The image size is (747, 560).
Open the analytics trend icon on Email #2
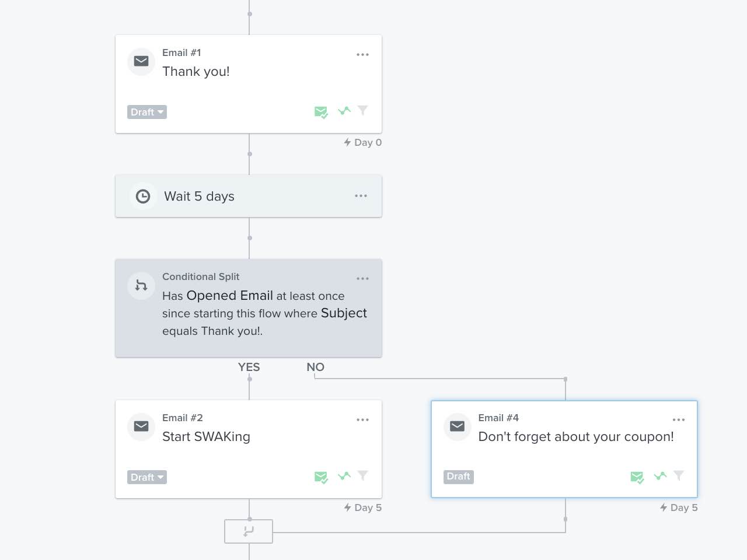pyautogui.click(x=344, y=476)
